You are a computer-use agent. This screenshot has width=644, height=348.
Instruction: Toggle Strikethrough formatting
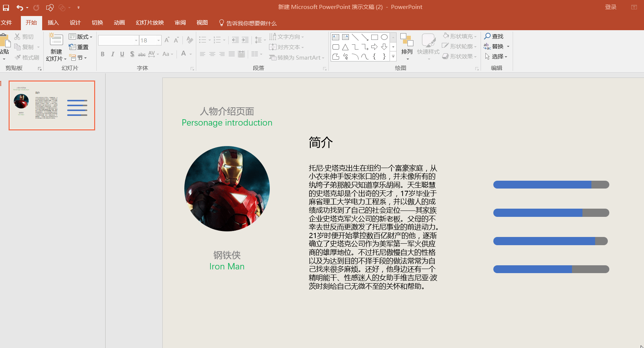pyautogui.click(x=142, y=54)
